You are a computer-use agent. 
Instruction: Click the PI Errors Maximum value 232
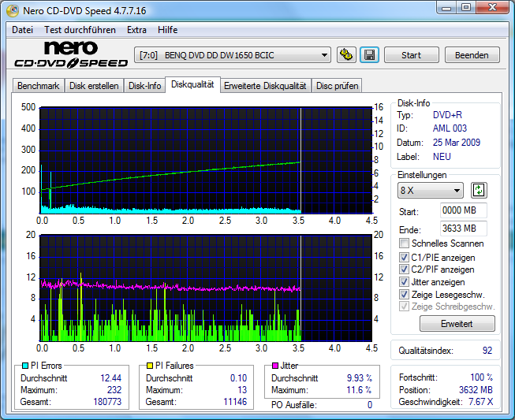[x=114, y=390]
